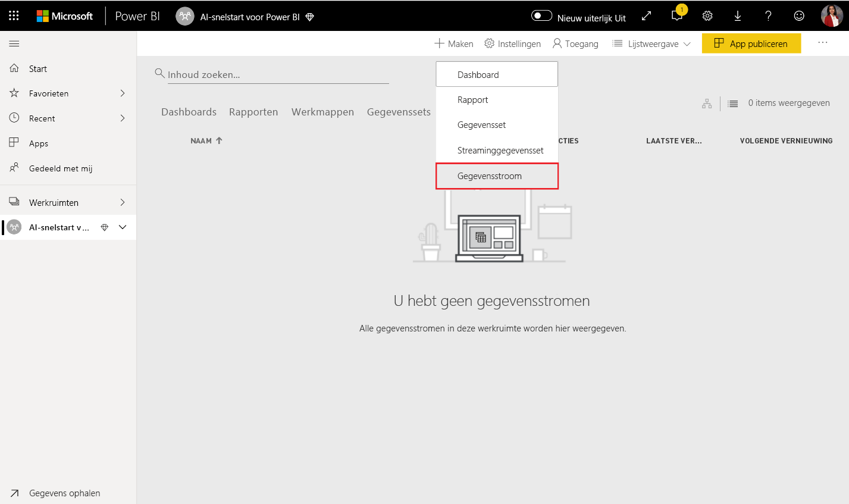Open the Lijstweergave dropdown
849x504 pixels.
651,43
